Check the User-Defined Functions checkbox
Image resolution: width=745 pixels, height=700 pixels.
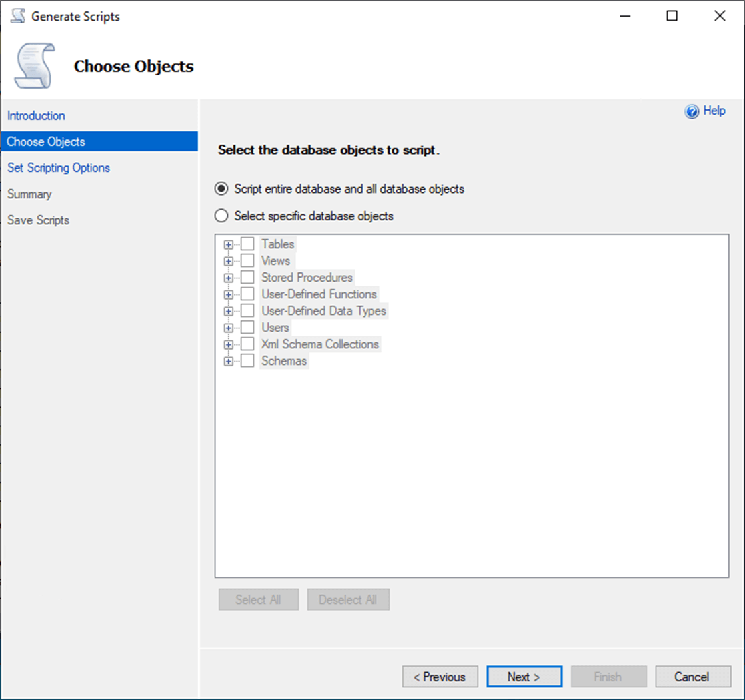click(x=247, y=294)
